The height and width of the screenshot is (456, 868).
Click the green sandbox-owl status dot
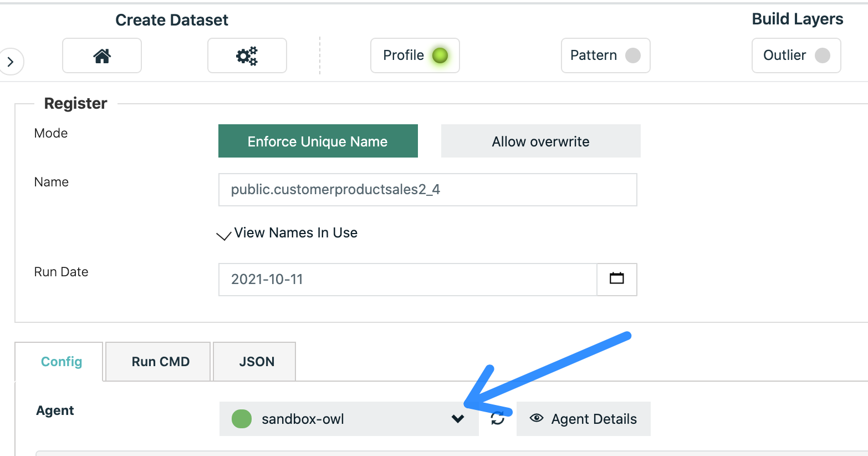pos(242,419)
